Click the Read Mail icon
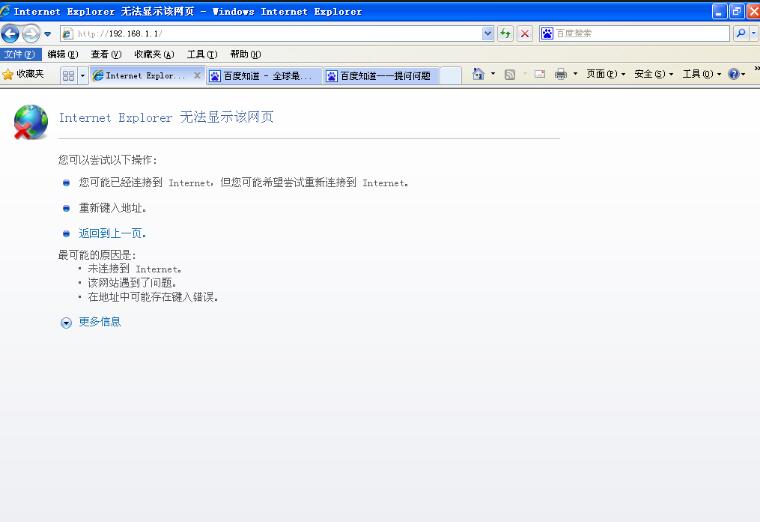760x522 pixels. point(539,74)
